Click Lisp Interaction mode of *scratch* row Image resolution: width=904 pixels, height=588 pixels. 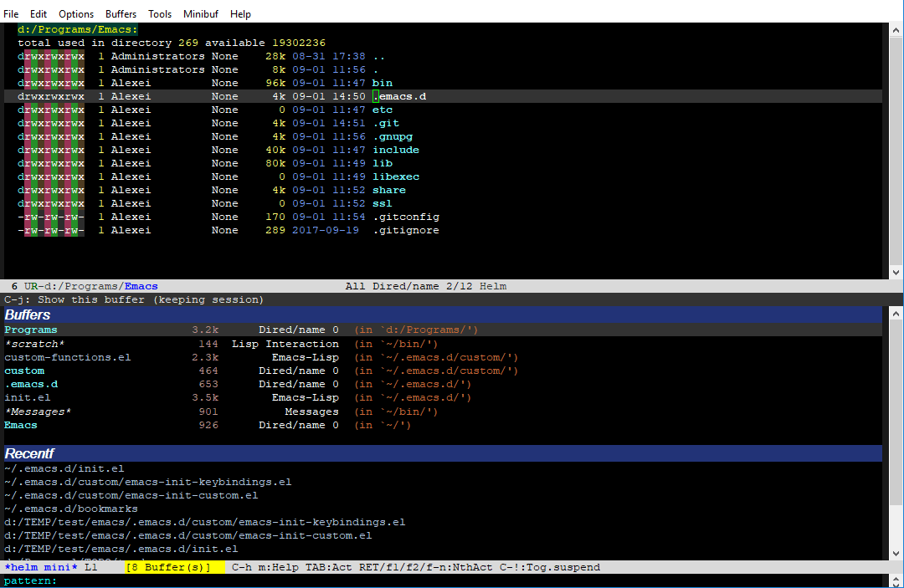(285, 344)
